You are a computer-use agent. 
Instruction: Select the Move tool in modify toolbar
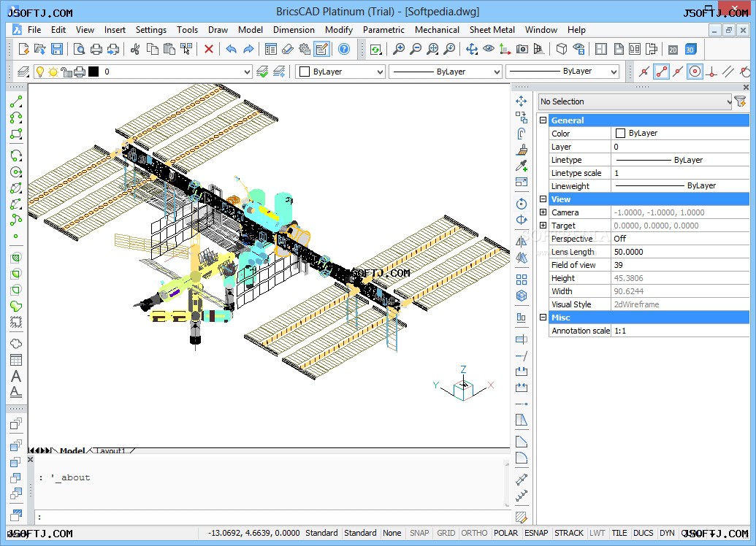pyautogui.click(x=522, y=101)
